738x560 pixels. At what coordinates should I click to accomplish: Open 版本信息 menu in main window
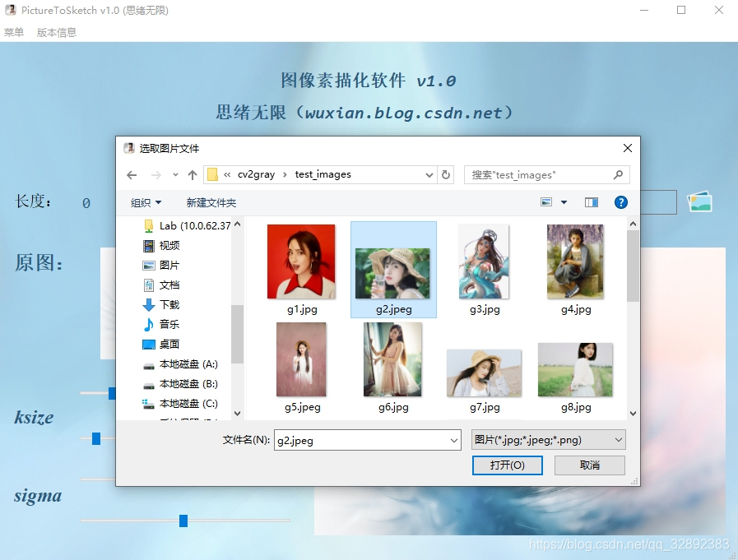57,32
